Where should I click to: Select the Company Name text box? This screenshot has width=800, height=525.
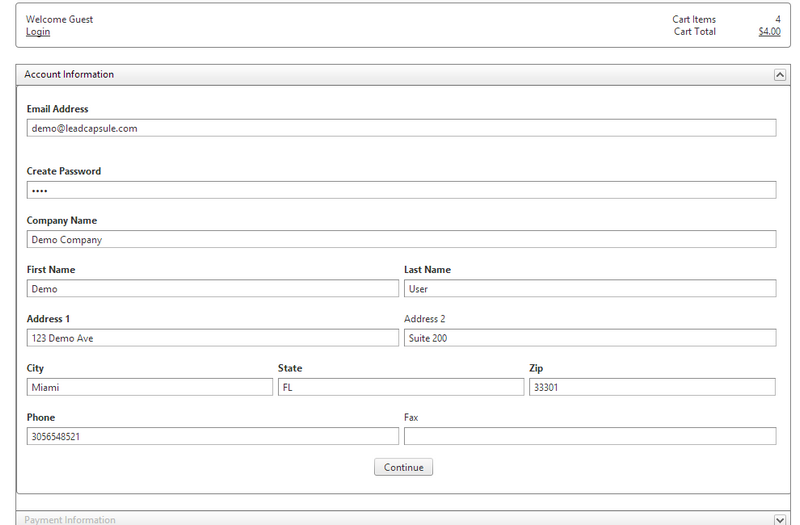[x=401, y=240]
